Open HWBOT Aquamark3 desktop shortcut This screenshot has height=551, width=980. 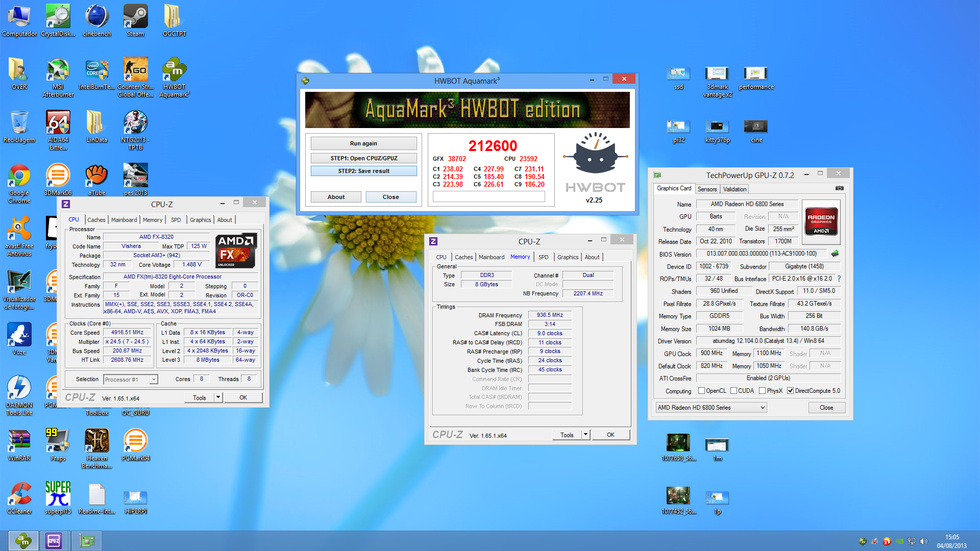click(174, 77)
